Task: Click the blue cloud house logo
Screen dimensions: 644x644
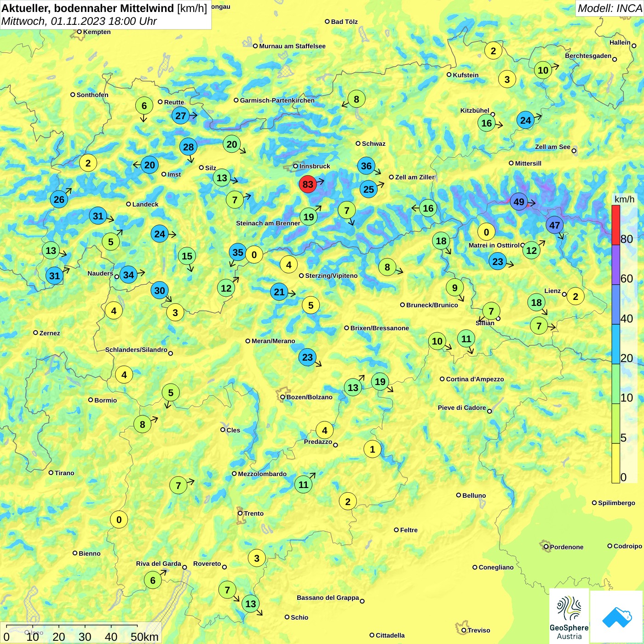Action: (x=617, y=617)
